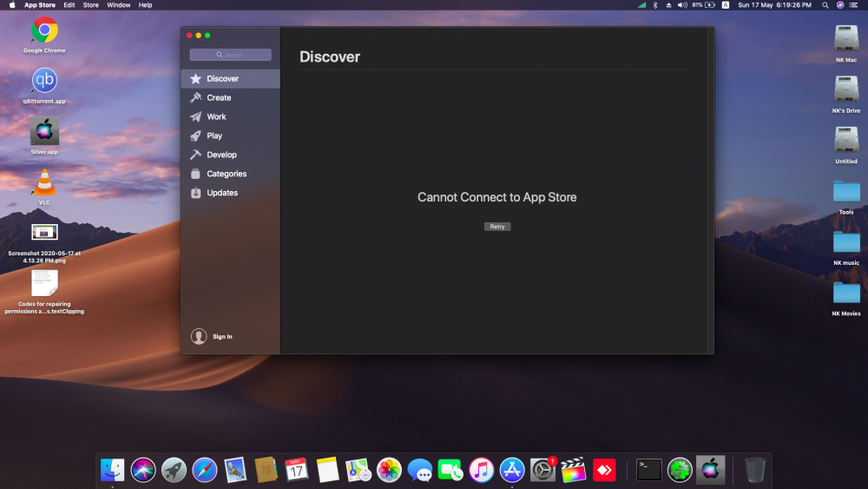Select the Create category with paintbrush icon
The height and width of the screenshot is (489, 868).
click(x=219, y=98)
